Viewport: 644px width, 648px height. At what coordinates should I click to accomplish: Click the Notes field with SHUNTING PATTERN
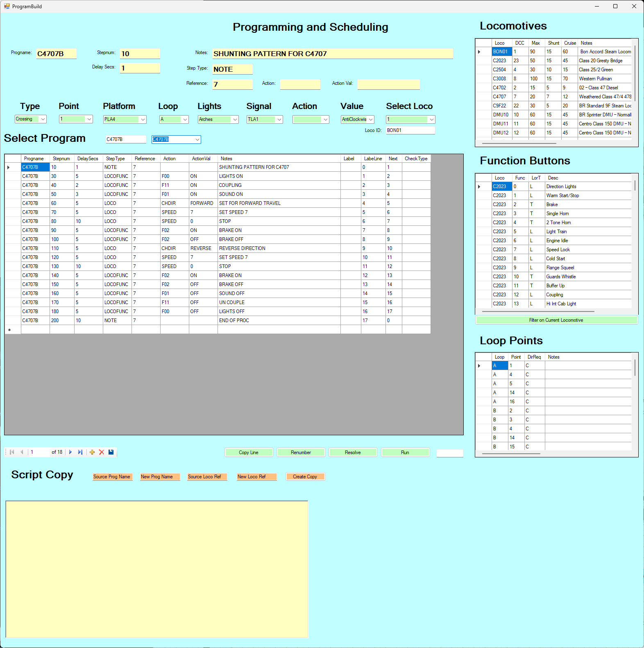click(x=333, y=54)
